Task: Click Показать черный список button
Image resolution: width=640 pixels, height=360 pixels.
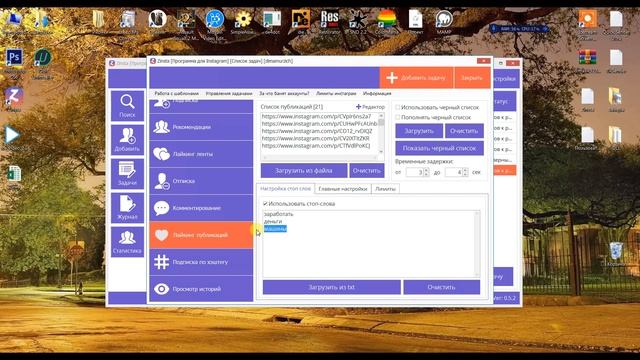Action: 440,148
